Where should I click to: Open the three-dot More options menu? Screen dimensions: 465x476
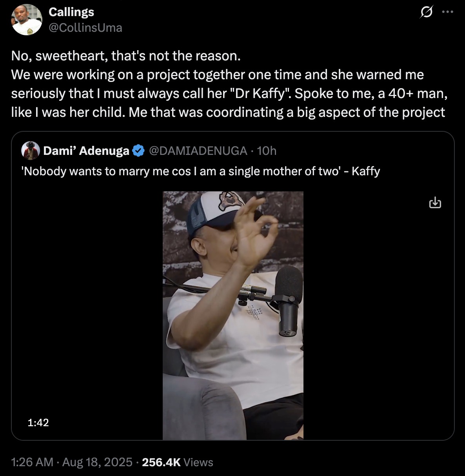[447, 12]
